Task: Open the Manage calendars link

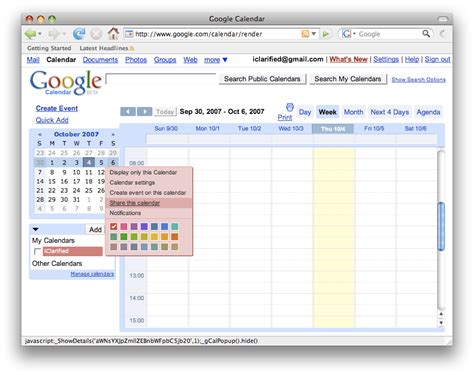Action: (92, 274)
